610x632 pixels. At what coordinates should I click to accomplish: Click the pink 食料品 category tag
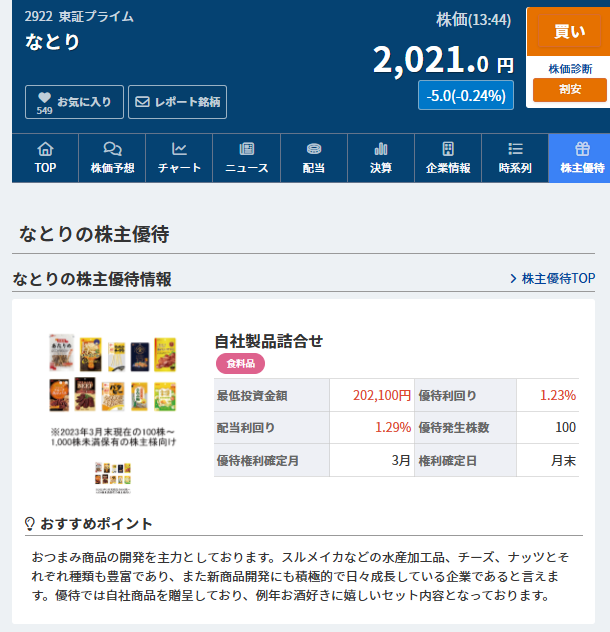[240, 364]
